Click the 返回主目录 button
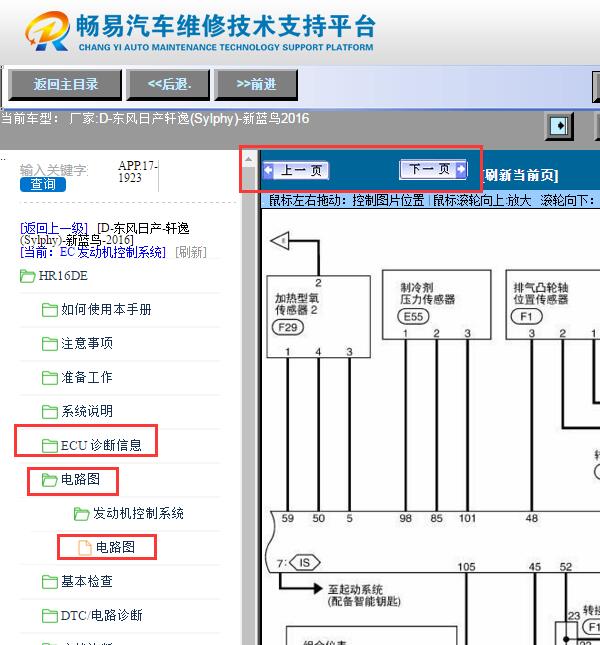 tap(65, 85)
